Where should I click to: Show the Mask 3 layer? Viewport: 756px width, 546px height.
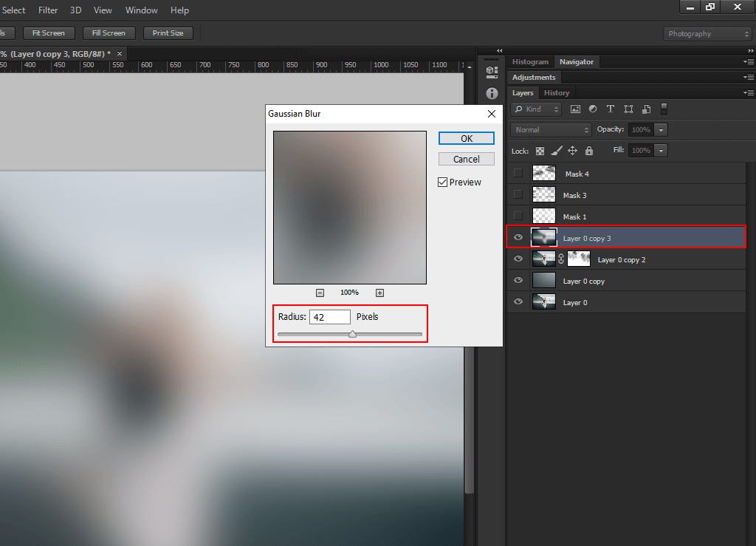518,194
